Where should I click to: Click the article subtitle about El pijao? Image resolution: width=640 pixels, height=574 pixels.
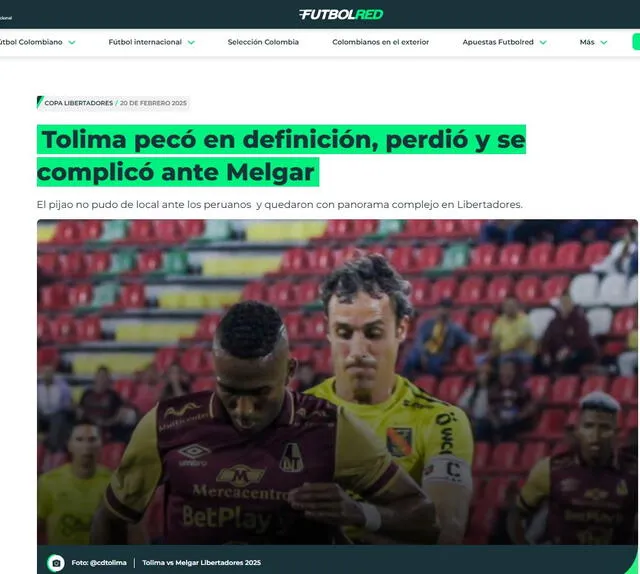point(280,205)
